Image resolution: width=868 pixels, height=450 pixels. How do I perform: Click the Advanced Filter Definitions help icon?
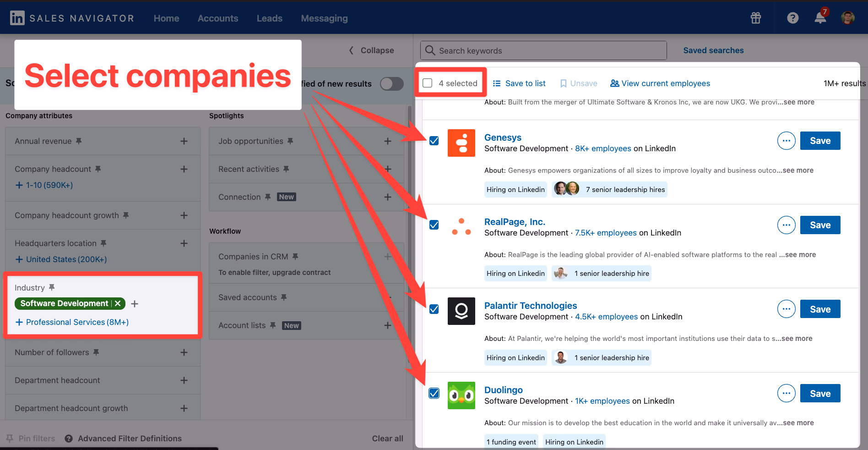coord(69,439)
